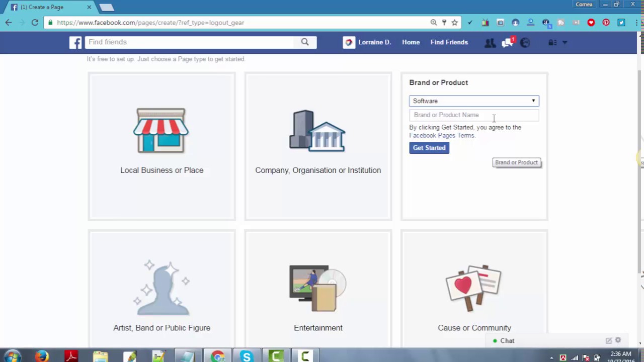644x362 pixels.
Task: Go to Facebook Home
Action: (411, 42)
